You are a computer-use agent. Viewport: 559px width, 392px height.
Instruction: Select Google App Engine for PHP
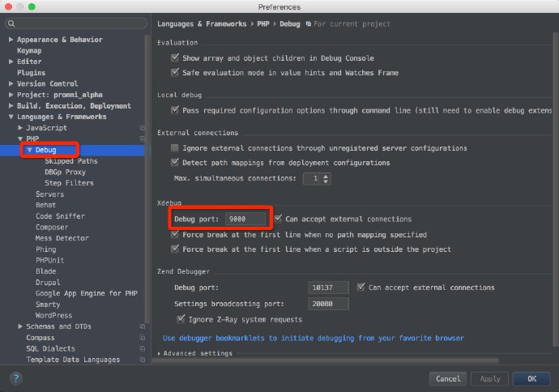tap(86, 293)
